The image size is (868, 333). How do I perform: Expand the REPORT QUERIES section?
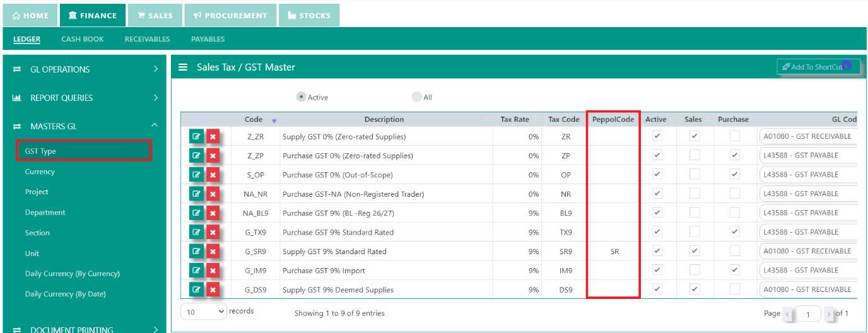[x=85, y=98]
